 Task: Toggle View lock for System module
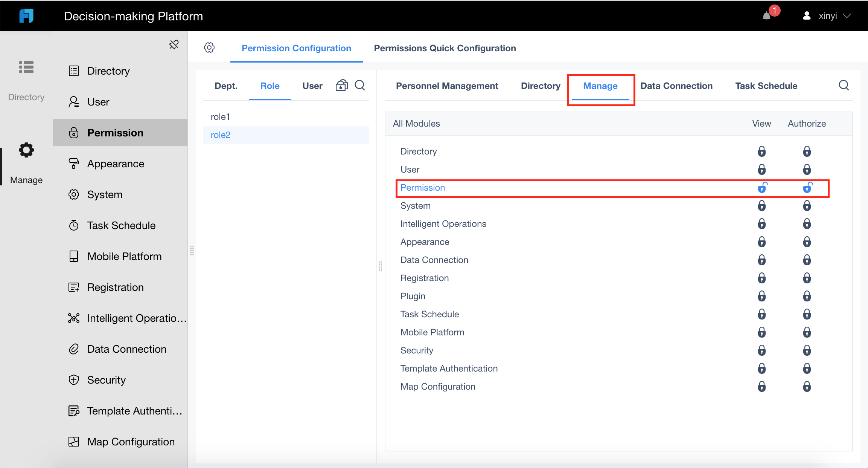pyautogui.click(x=762, y=206)
